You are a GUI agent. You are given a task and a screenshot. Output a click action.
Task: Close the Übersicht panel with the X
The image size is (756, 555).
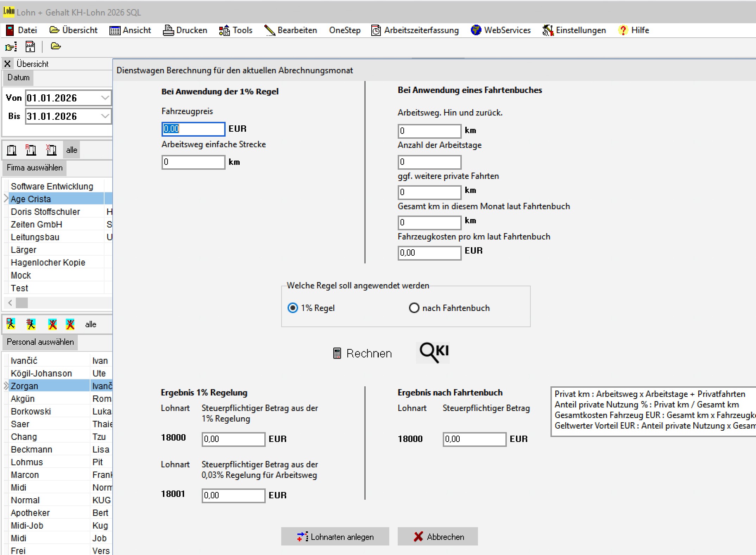pyautogui.click(x=7, y=64)
